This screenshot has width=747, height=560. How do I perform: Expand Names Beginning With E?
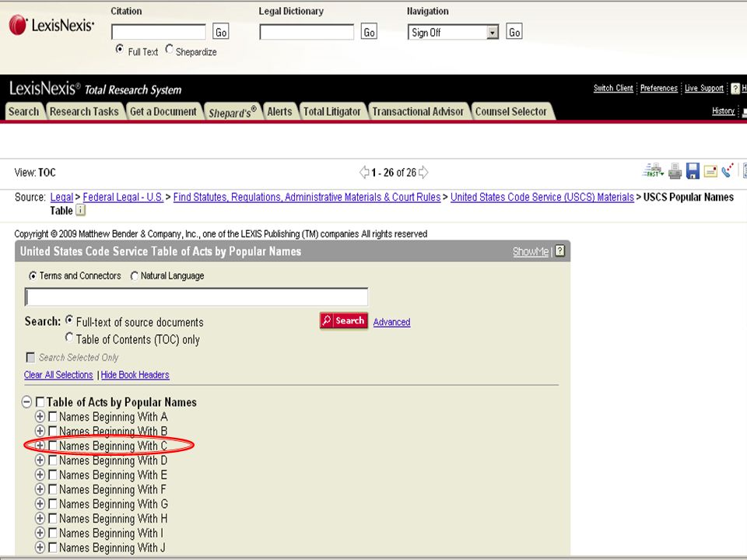pyautogui.click(x=40, y=474)
